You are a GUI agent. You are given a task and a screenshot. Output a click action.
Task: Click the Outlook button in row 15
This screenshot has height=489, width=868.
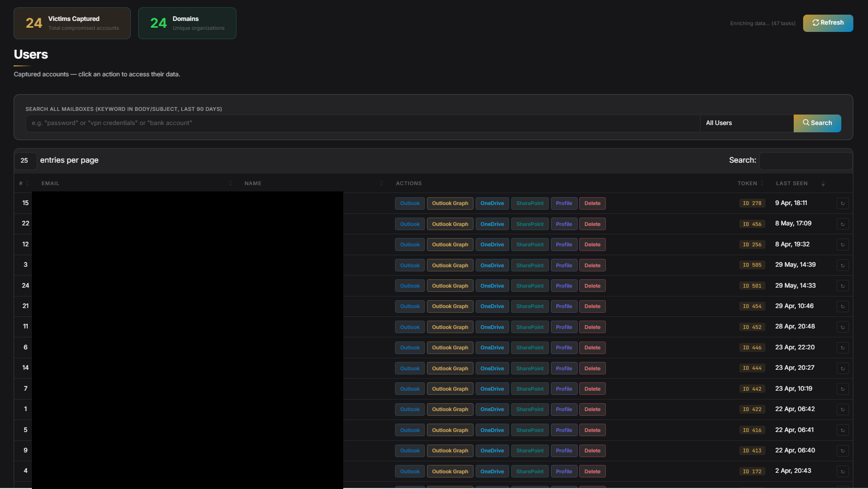click(x=410, y=203)
